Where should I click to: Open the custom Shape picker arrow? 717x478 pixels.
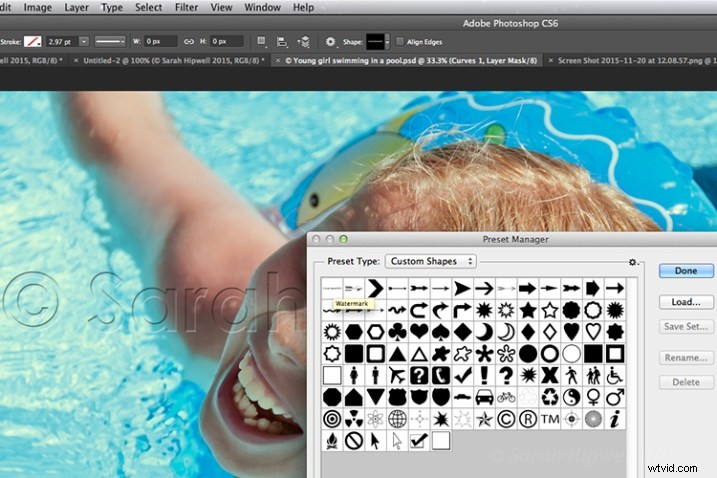(387, 42)
